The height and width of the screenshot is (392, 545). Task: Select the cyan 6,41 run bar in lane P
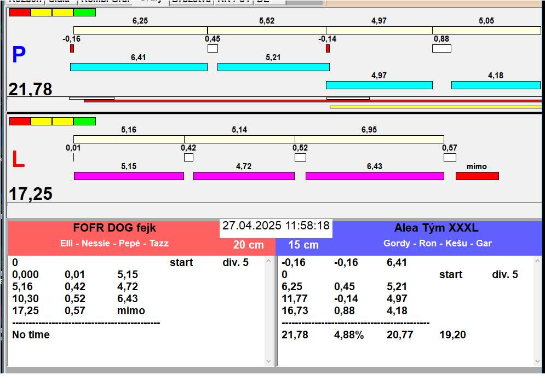139,67
